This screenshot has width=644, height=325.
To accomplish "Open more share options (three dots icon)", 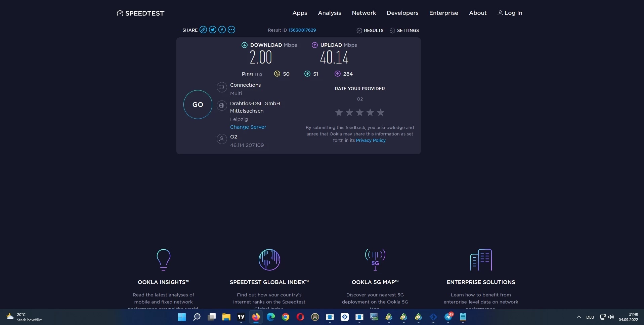I will click(x=231, y=30).
